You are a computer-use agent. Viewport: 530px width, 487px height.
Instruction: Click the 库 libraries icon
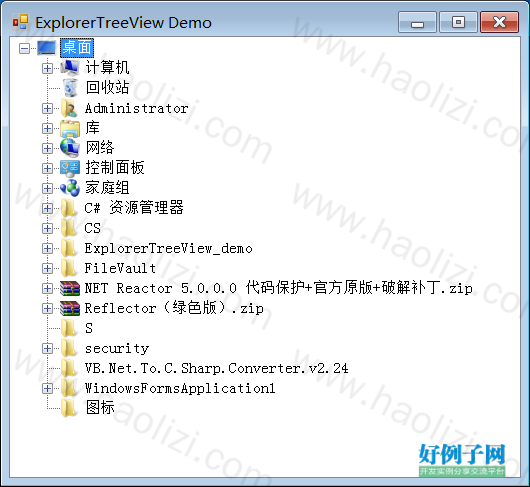pyautogui.click(x=70, y=128)
